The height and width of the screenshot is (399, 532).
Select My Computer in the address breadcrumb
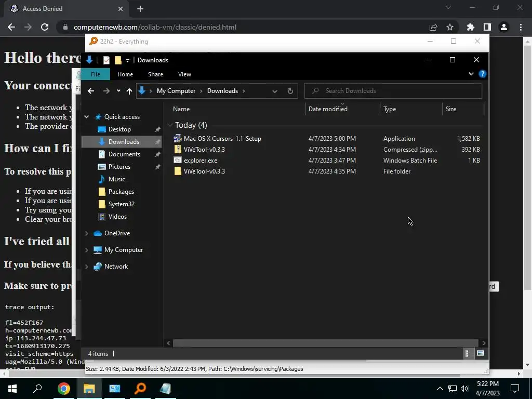point(176,91)
